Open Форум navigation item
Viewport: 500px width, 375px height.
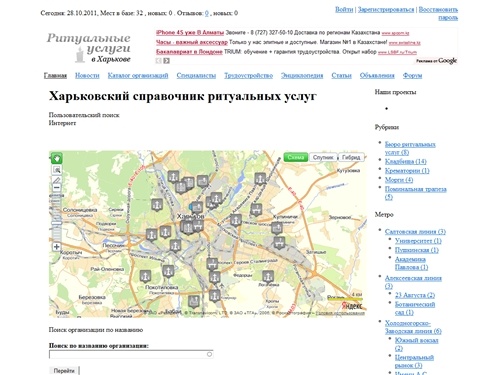[412, 75]
